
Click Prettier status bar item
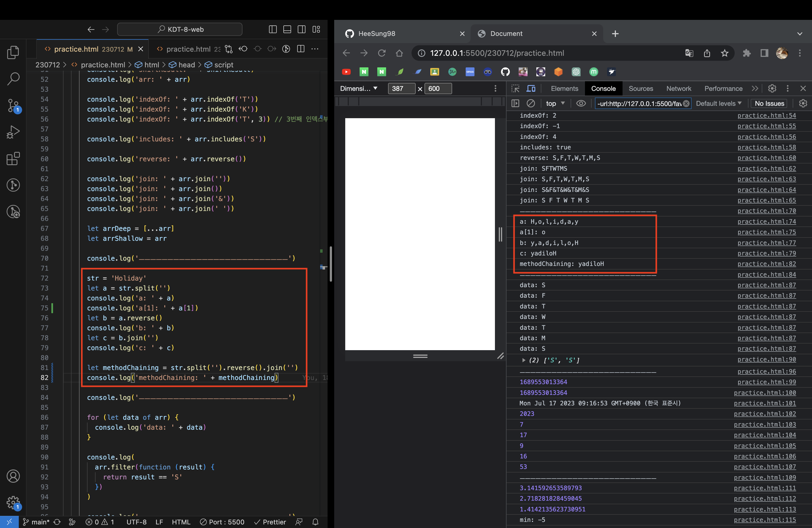270,522
